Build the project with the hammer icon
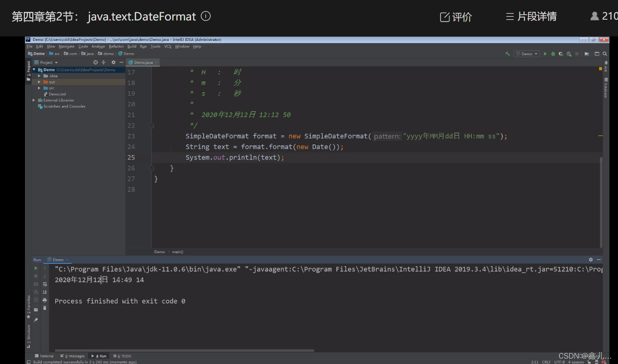 point(508,54)
